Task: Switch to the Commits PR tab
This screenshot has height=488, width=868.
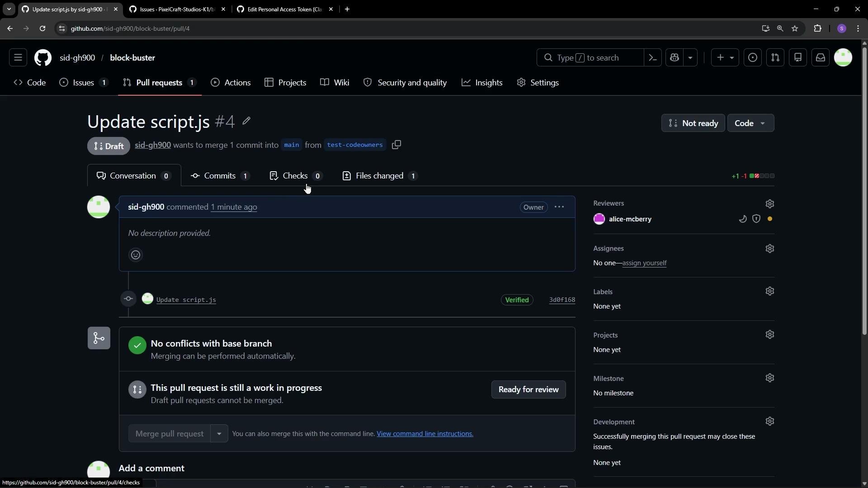Action: point(220,176)
